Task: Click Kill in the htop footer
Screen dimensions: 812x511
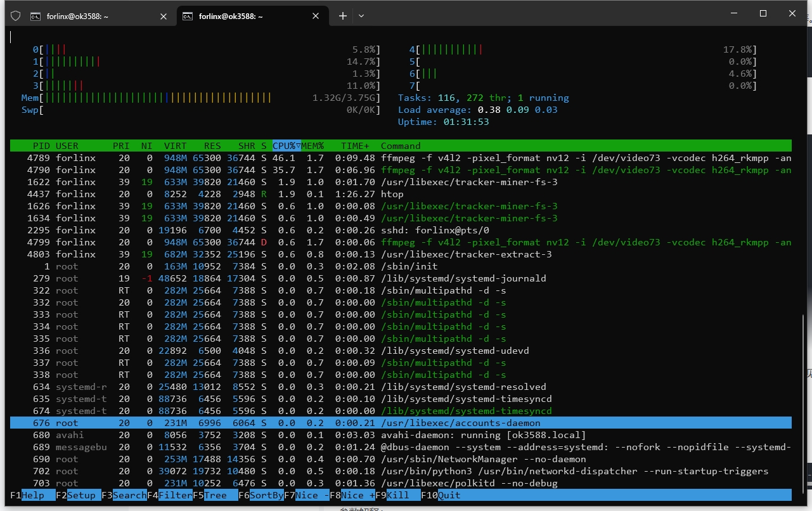Action: pos(398,495)
